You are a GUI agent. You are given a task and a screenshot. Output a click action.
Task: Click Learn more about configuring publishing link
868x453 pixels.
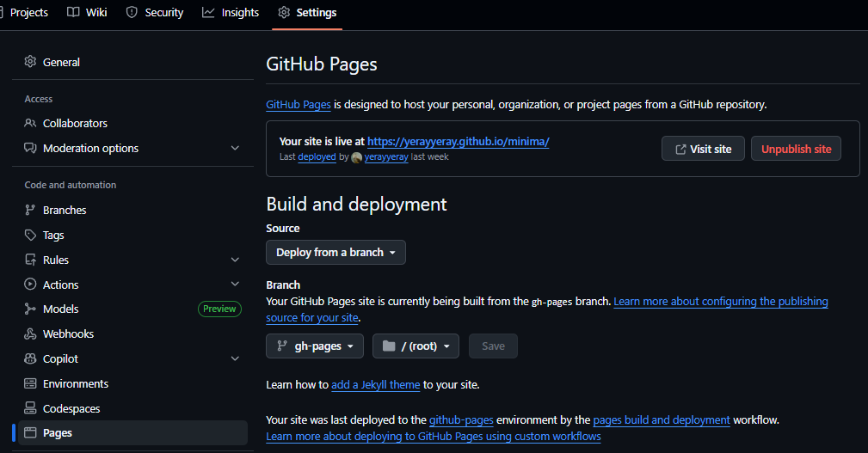point(721,302)
